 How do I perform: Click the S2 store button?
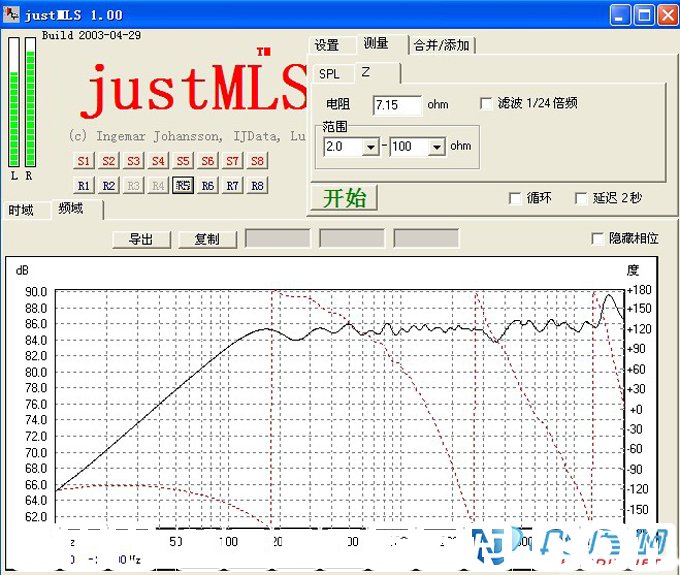[x=108, y=161]
